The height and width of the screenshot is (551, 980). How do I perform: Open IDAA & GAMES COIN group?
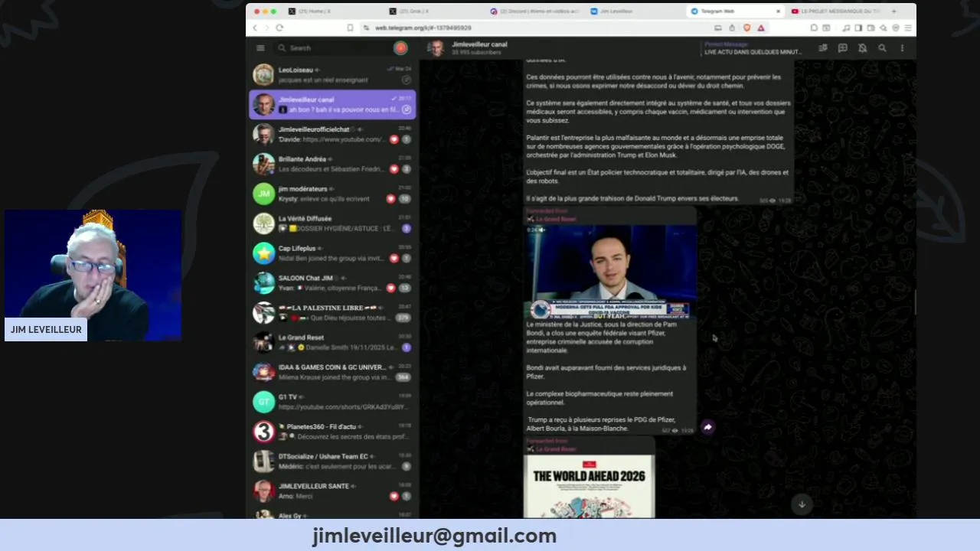[332, 372]
